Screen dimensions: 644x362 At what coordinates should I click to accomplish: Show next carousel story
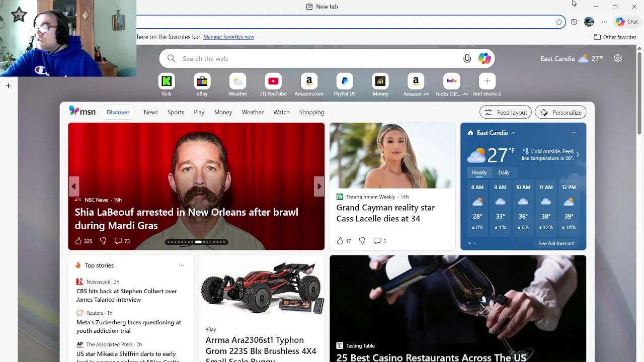(x=319, y=187)
